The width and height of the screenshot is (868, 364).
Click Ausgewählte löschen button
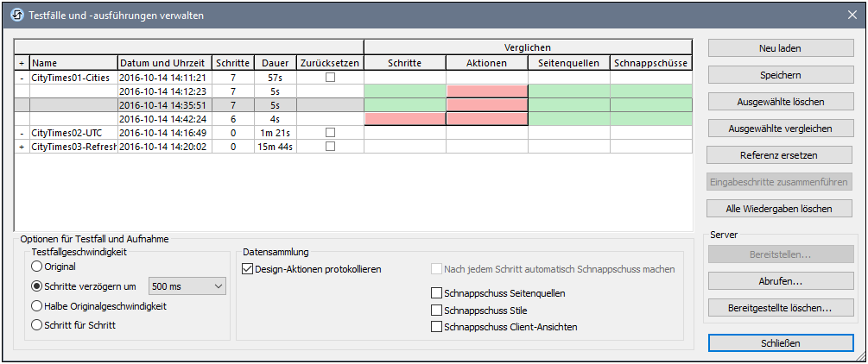click(780, 102)
